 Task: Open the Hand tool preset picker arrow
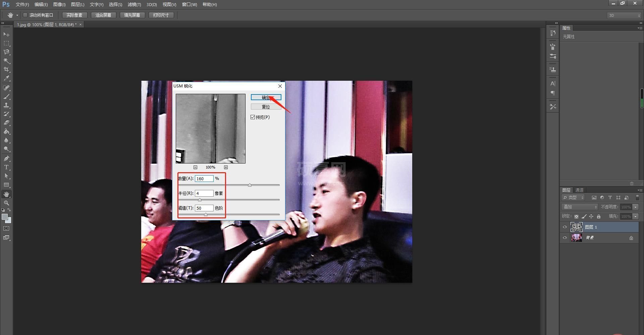coord(17,15)
